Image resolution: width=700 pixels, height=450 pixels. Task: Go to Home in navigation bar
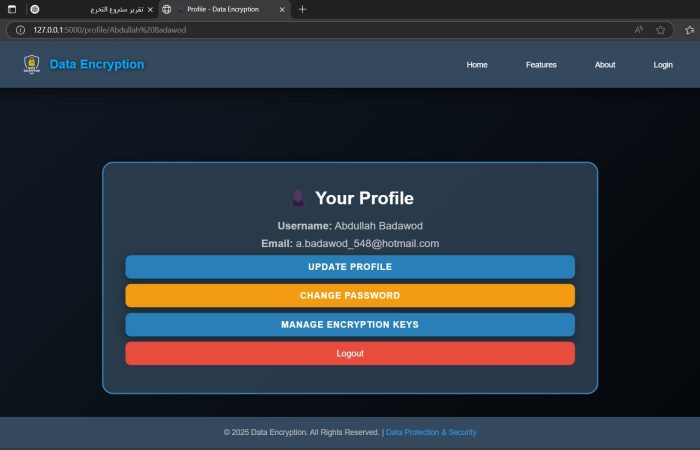[x=477, y=65]
